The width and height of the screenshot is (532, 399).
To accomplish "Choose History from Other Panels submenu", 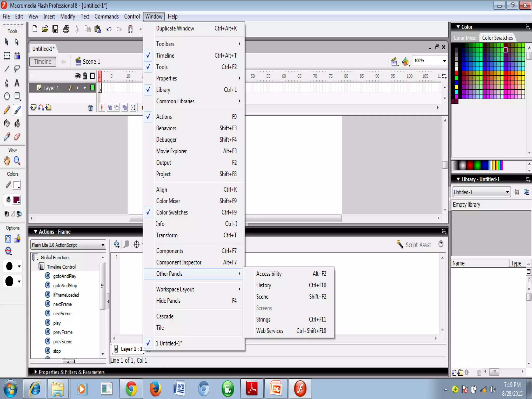I will point(264,285).
